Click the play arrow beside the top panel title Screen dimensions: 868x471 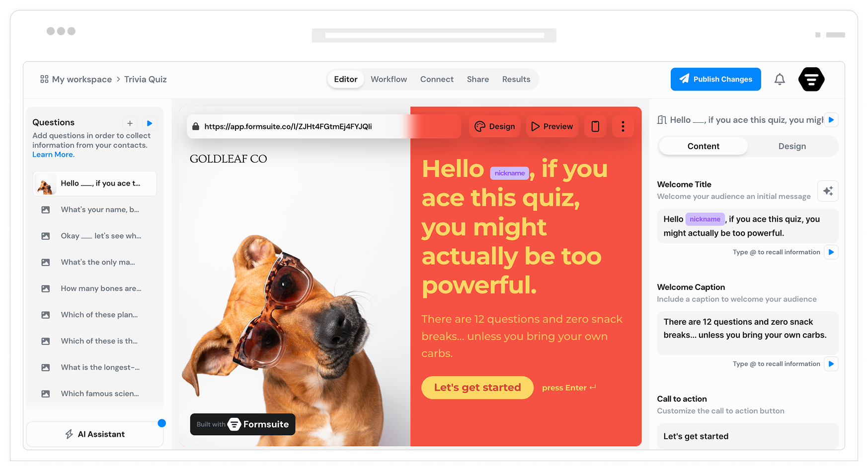(831, 120)
